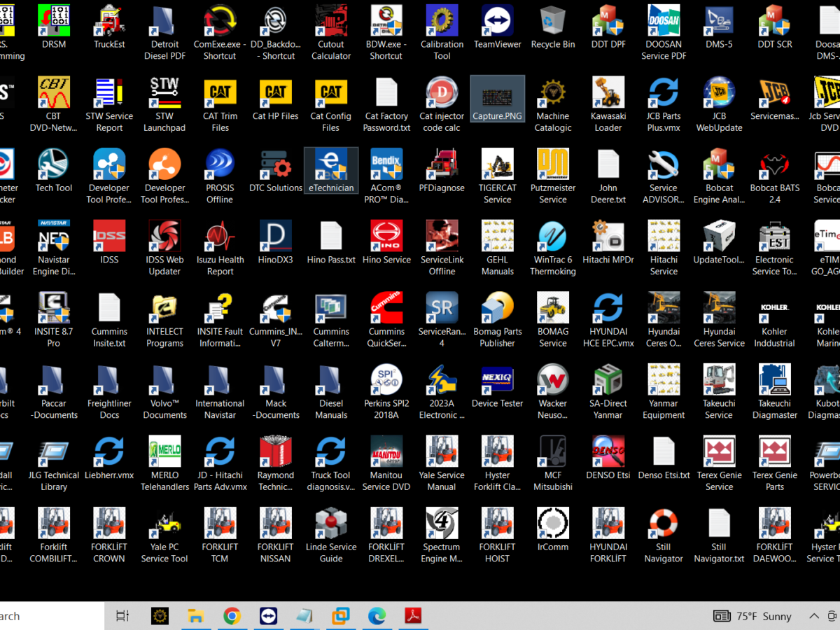Click the eTechnician desktop icon
This screenshot has height=630, width=840.
[x=331, y=171]
